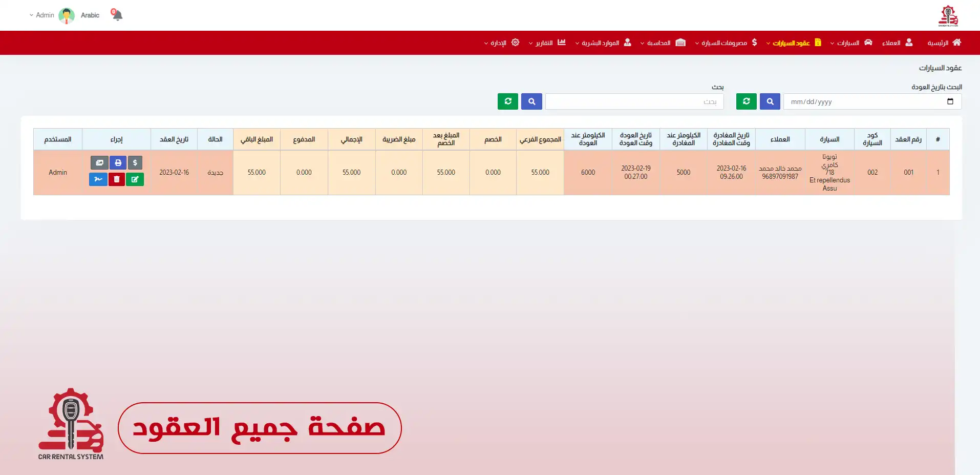Click blue search button beside text search

[x=531, y=101]
